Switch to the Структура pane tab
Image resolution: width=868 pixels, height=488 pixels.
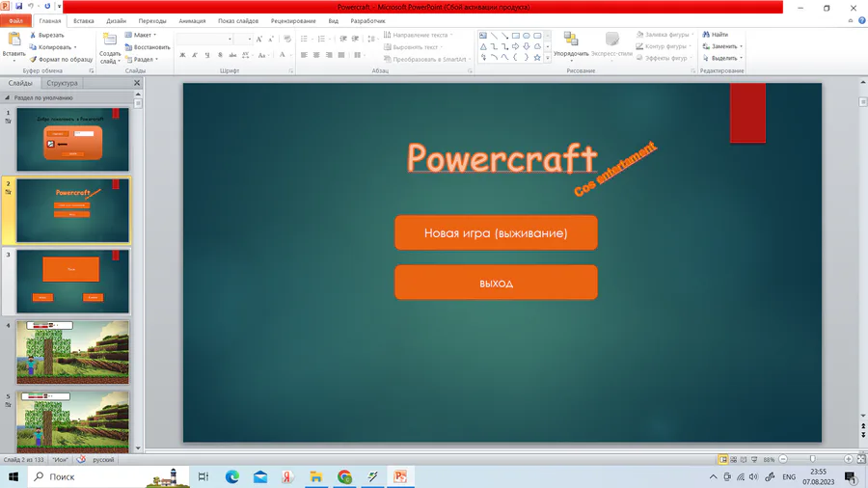(x=62, y=83)
